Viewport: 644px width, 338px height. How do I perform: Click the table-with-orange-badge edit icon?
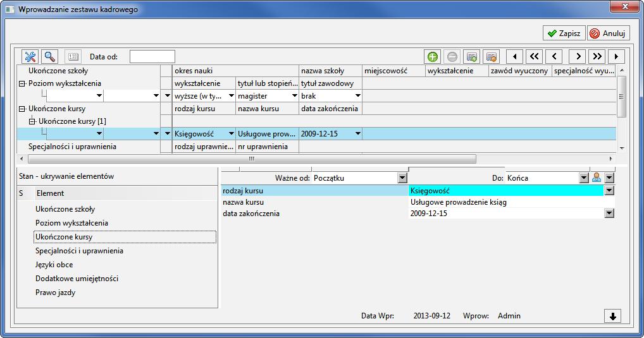(x=491, y=57)
